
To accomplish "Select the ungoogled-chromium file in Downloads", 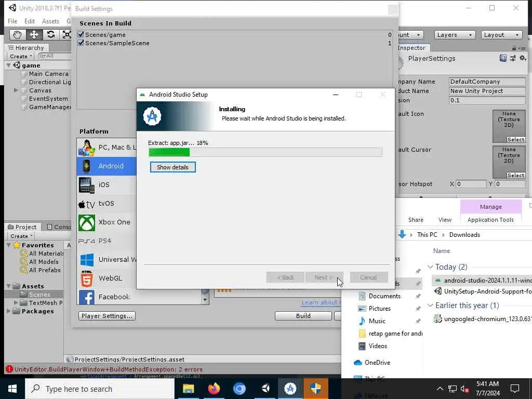I will pos(484,319).
